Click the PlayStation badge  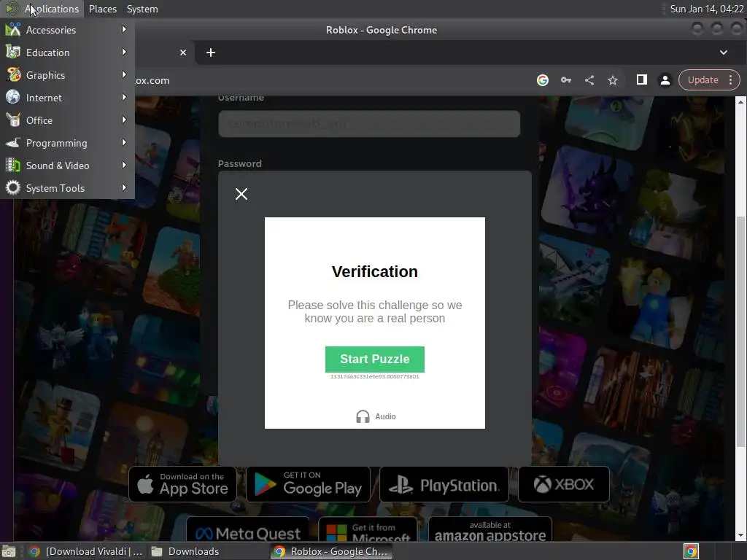click(x=444, y=484)
